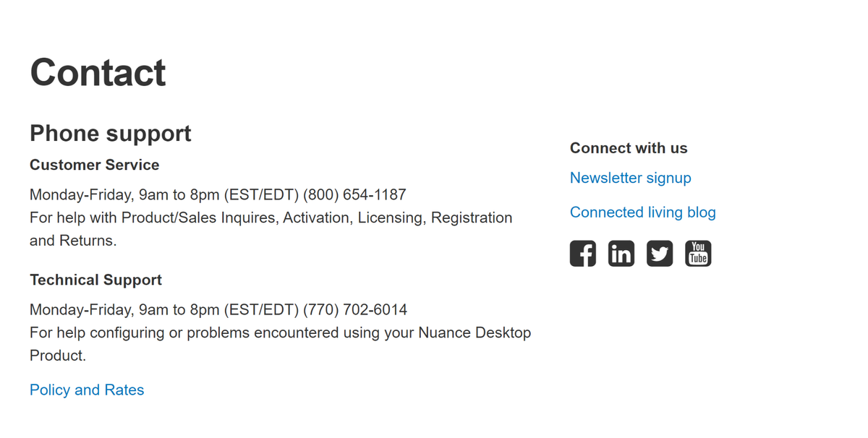The height and width of the screenshot is (438, 868).
Task: Click the Customer Service hours text
Action: pyautogui.click(x=164, y=194)
